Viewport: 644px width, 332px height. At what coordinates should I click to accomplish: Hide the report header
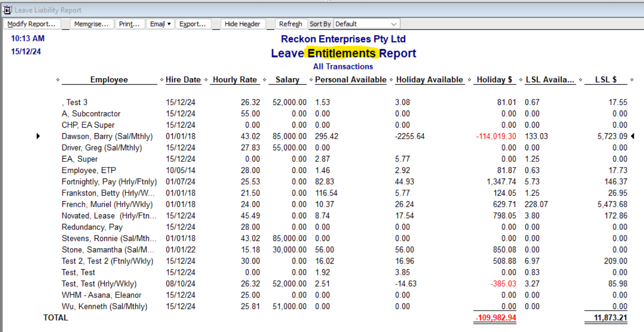tap(242, 24)
